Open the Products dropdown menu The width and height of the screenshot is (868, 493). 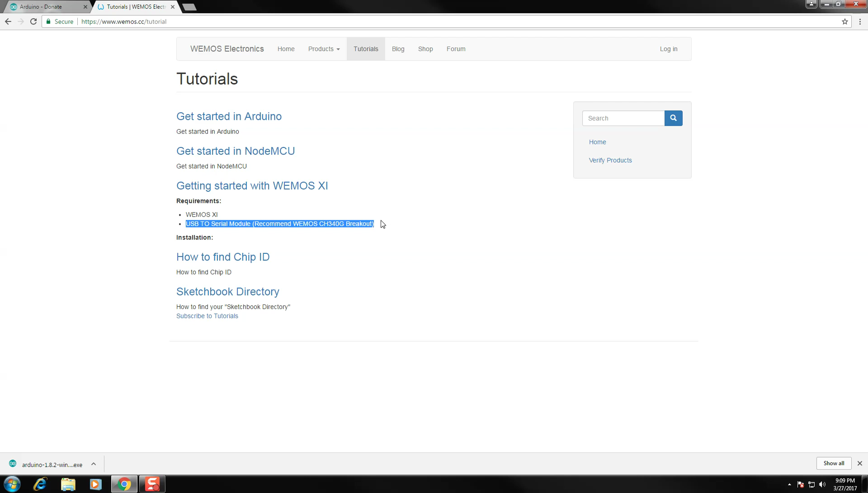(x=324, y=49)
